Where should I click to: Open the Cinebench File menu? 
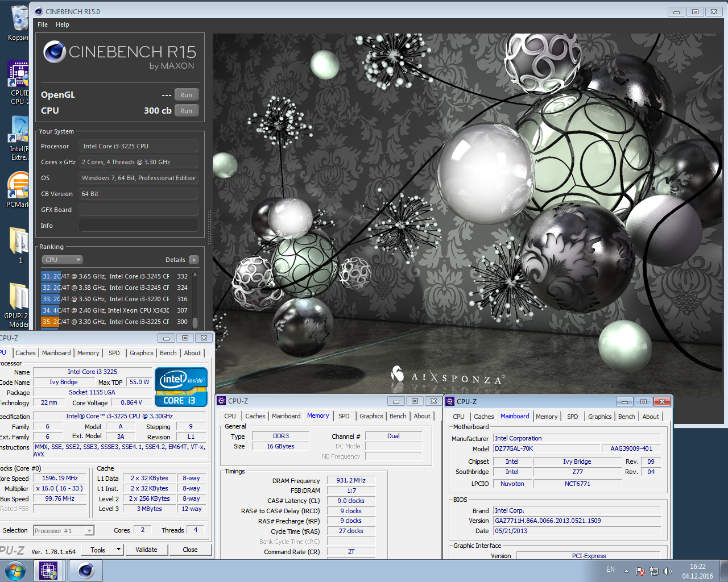click(x=43, y=24)
